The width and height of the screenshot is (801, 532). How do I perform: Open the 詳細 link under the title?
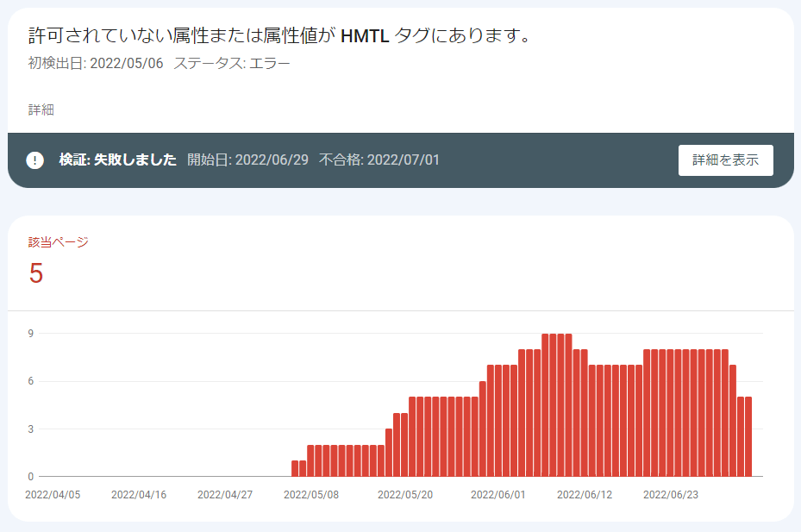click(41, 110)
